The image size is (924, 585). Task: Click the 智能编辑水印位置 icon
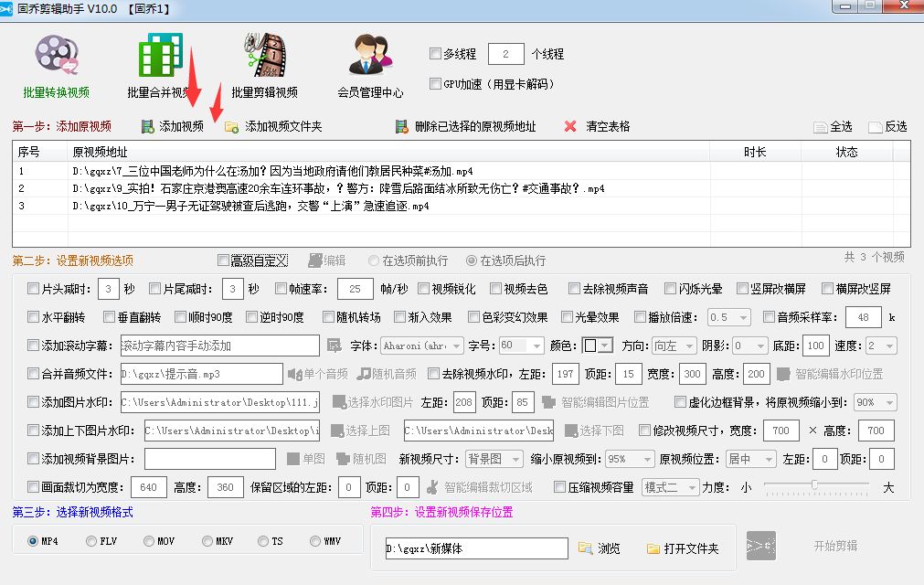point(783,374)
